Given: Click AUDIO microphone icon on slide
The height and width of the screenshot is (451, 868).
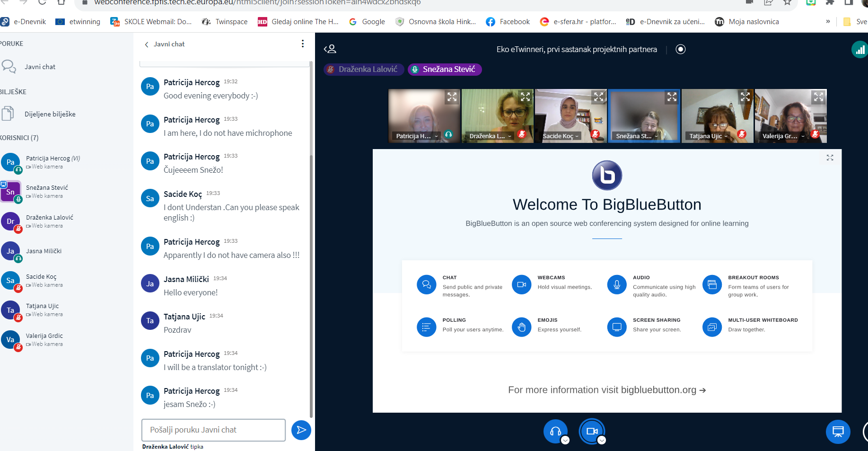Looking at the screenshot, I should tap(617, 285).
